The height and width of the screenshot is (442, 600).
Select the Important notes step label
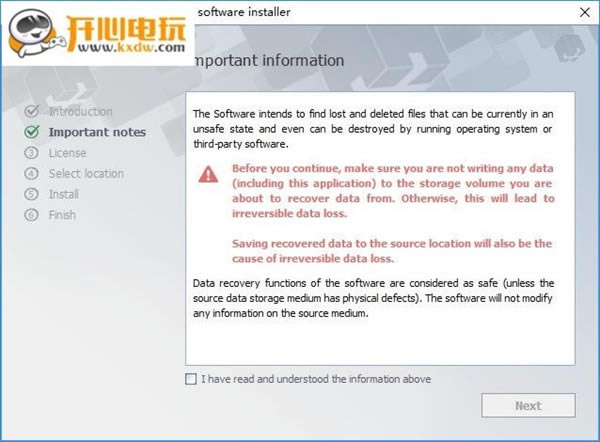[x=97, y=132]
